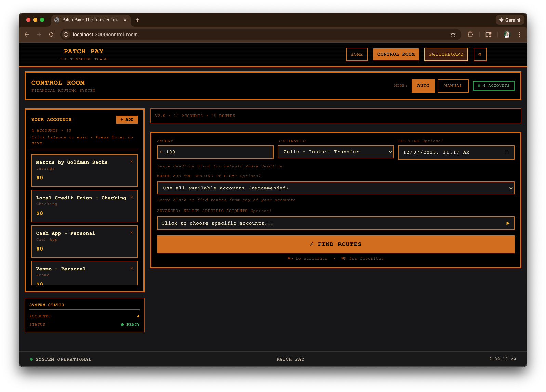Image resolution: width=546 pixels, height=392 pixels.
Task: Open Chrome three-dot menu
Action: pyautogui.click(x=519, y=35)
